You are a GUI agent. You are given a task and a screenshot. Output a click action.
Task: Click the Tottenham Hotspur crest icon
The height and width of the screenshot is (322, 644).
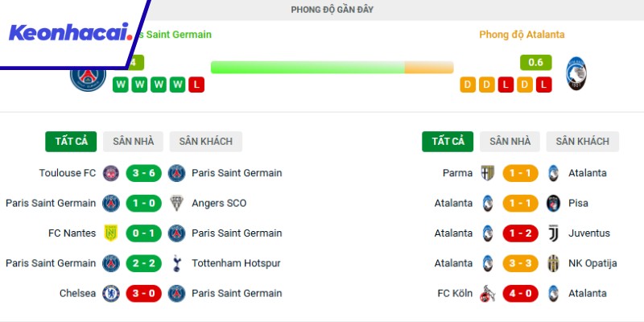tap(176, 263)
